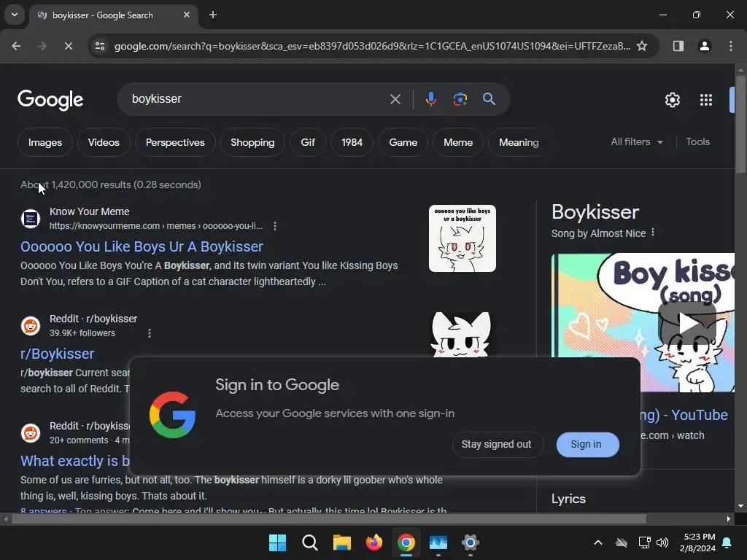Open Oooooo You Like Boys Ur A Boykisser link
The width and height of the screenshot is (747, 560).
(x=142, y=246)
